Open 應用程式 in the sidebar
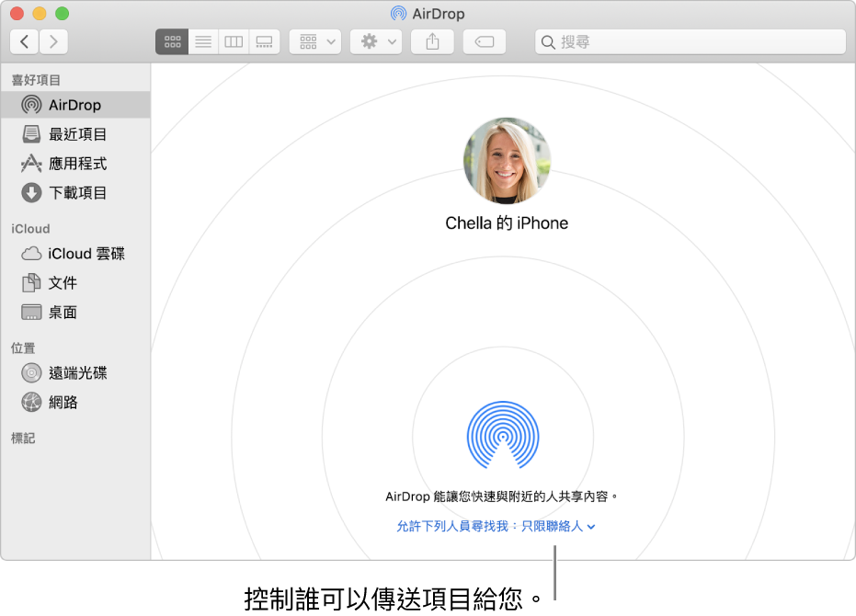Viewport: 856px width, 616px height. pyautogui.click(x=75, y=164)
